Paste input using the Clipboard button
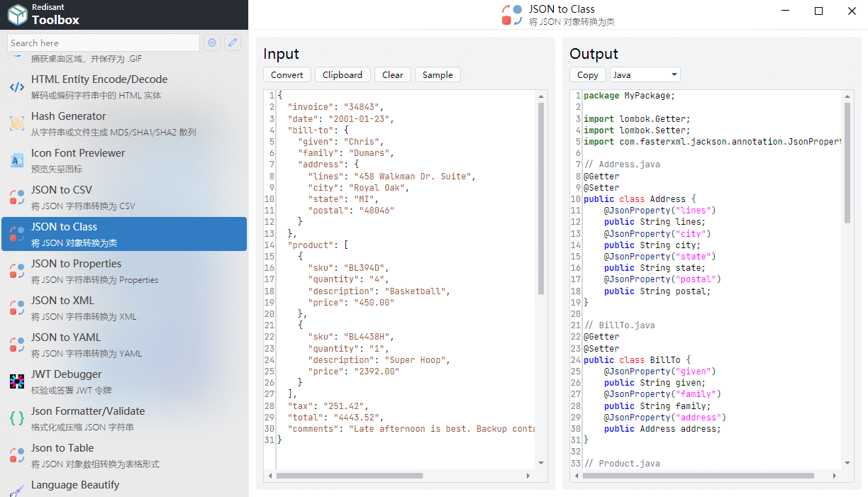 tap(343, 74)
